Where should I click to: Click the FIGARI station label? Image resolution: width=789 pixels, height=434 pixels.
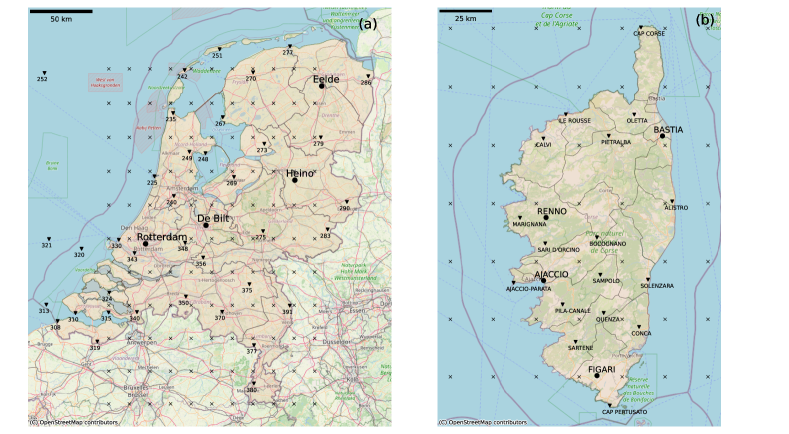[x=601, y=370]
